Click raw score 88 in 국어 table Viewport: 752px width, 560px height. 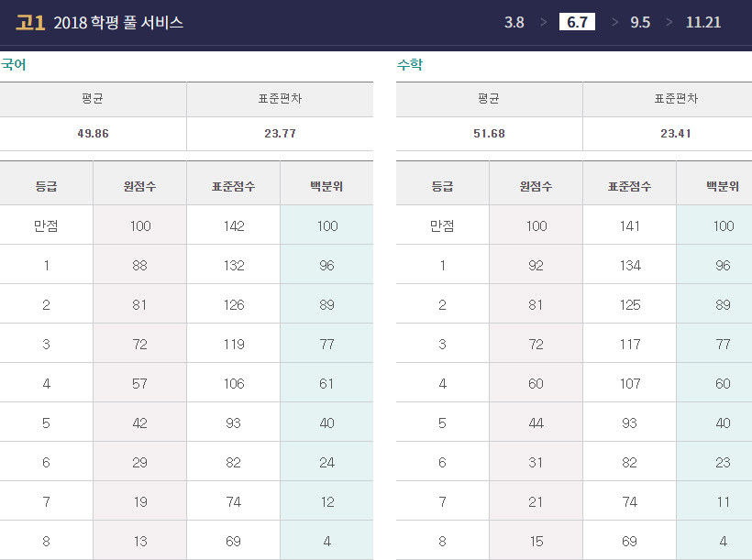[x=139, y=266]
